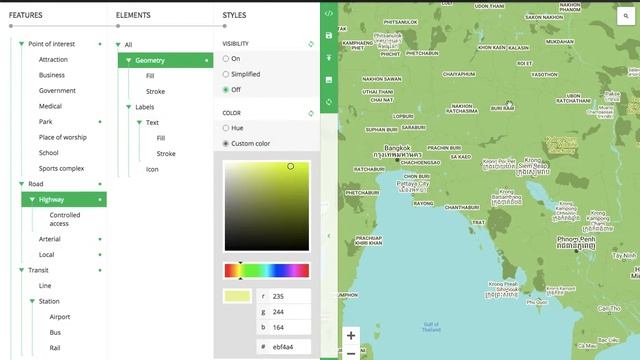Select the Medical feature
This screenshot has width=640, height=360.
click(50, 106)
